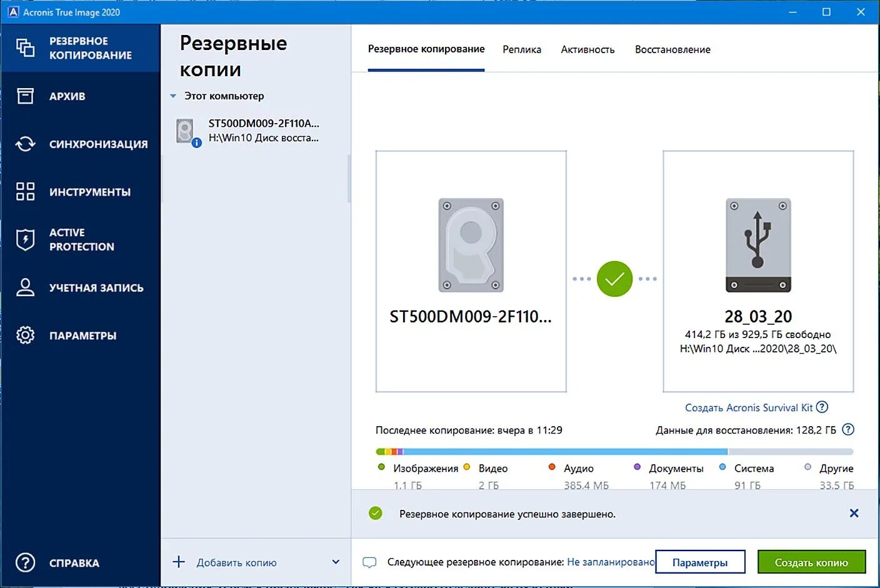Viewport: 880px width, 588px height.
Task: Click the green checkmark status circle
Action: click(x=614, y=279)
